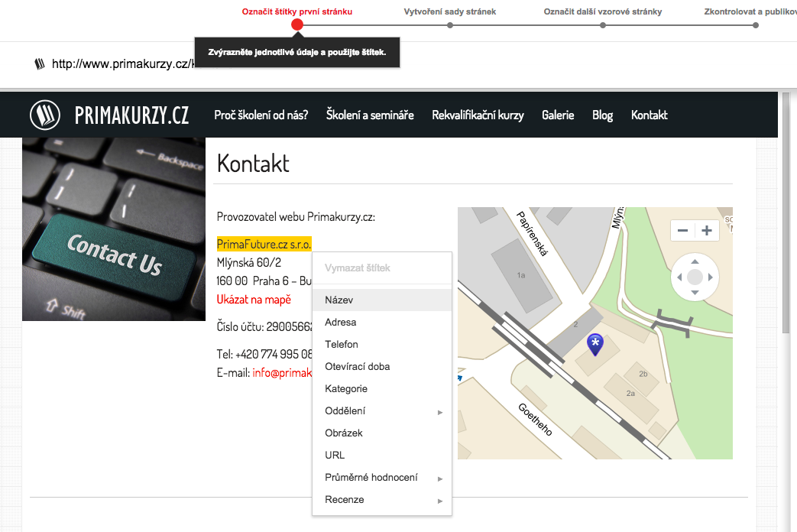Viewport: 797px width, 532px height.
Task: Apply the Kategorie tag
Action: 382,388
